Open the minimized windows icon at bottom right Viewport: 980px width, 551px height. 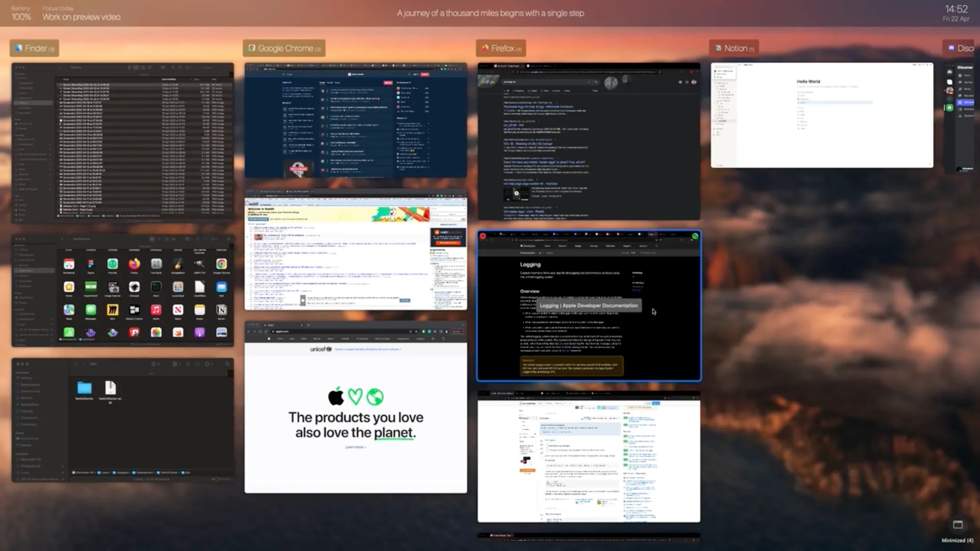[958, 525]
